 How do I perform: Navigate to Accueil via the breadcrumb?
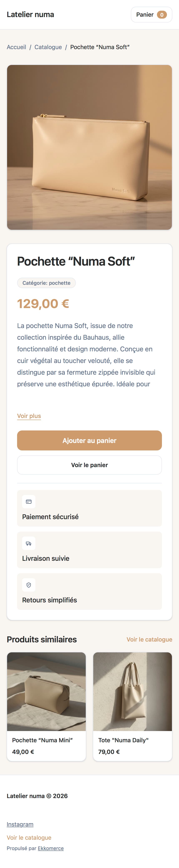click(16, 47)
